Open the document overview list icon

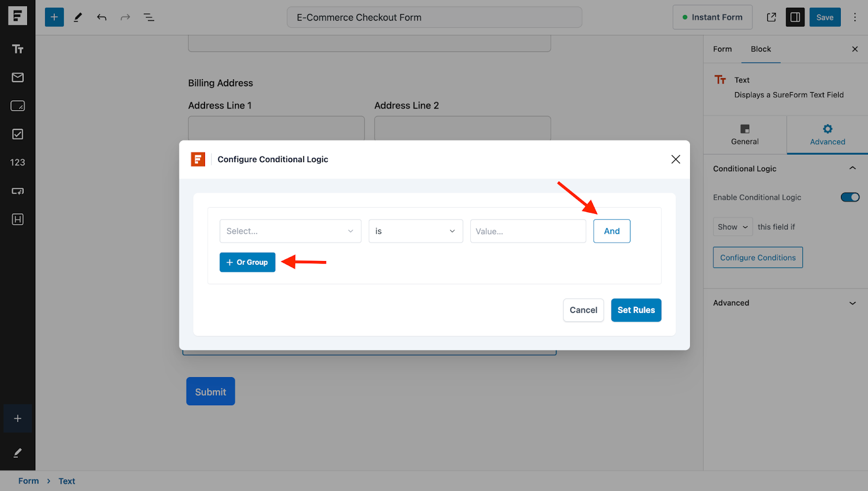(149, 17)
